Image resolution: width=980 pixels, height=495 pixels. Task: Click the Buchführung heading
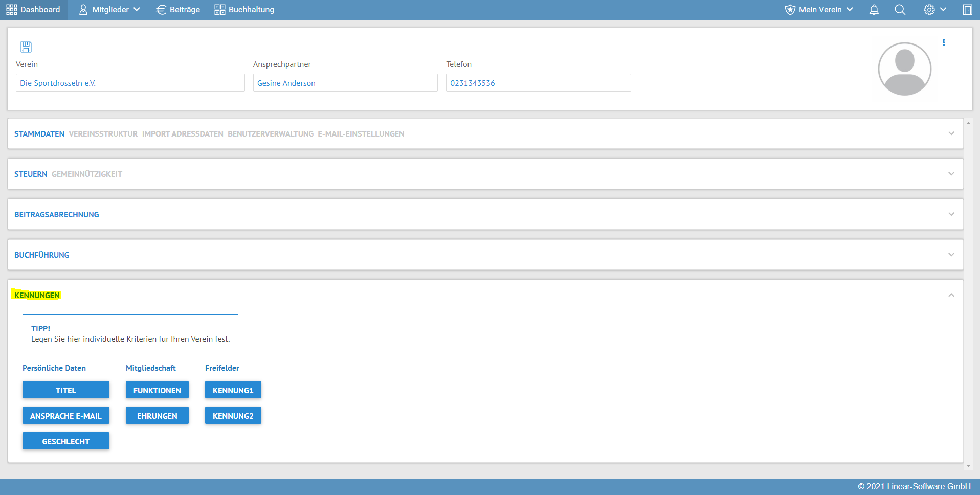pos(42,255)
